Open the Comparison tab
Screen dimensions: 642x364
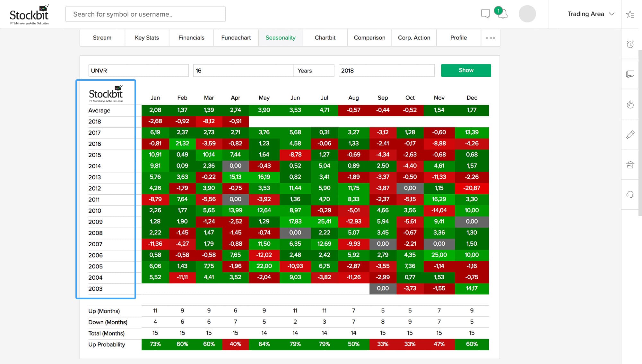tap(369, 38)
